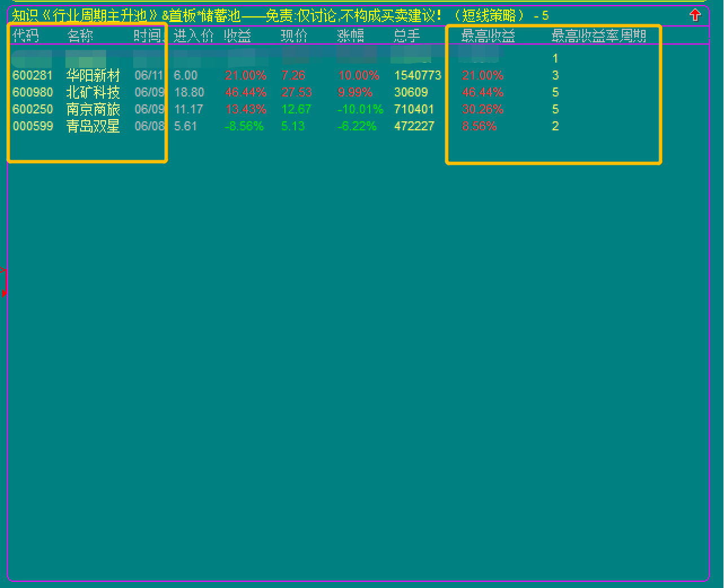Click the 涨幅 column header

[x=350, y=36]
